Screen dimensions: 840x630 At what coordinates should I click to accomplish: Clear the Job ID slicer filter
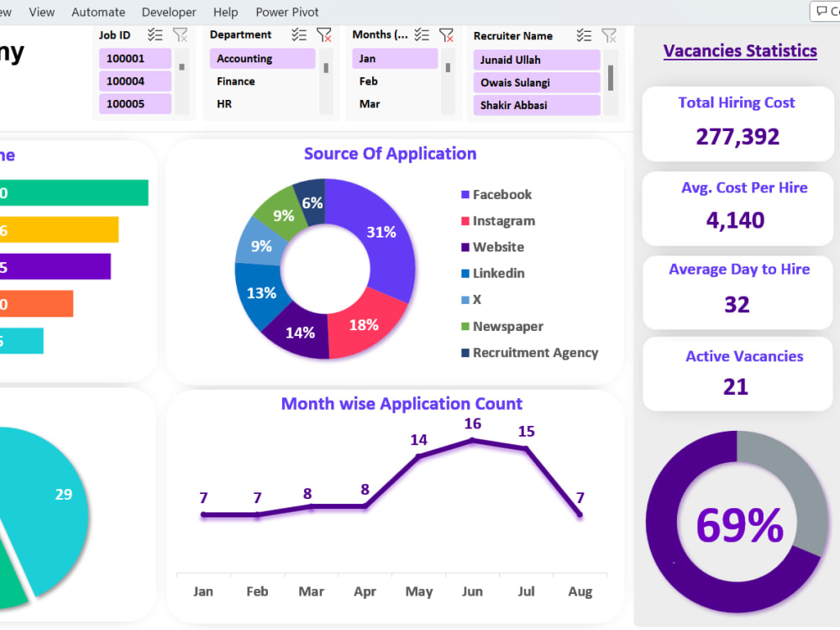180,34
